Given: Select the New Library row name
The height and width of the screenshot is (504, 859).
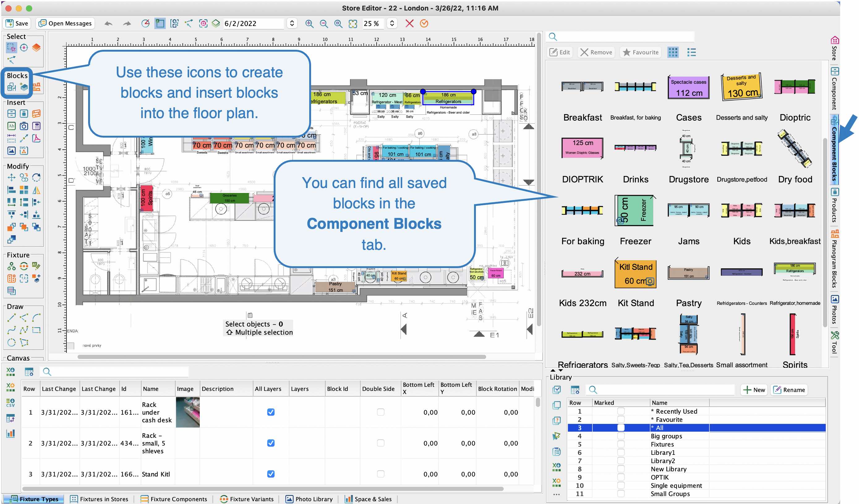Looking at the screenshot, I should tap(669, 469).
